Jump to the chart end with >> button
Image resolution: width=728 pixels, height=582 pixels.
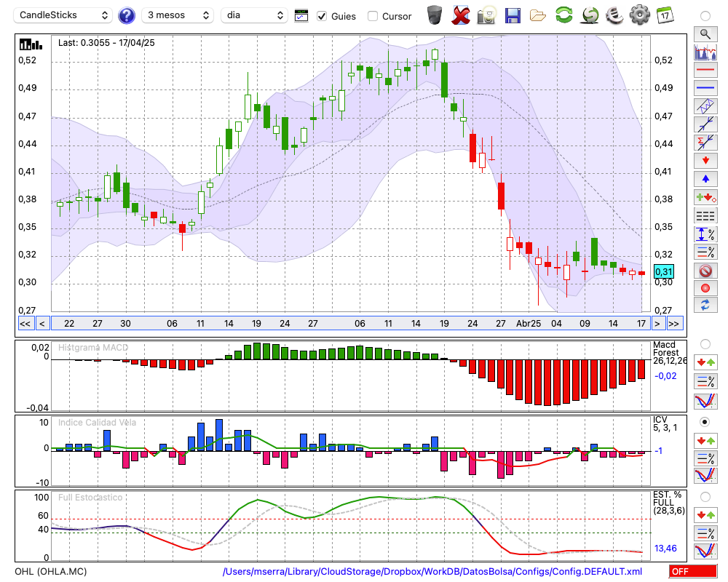pyautogui.click(x=673, y=324)
